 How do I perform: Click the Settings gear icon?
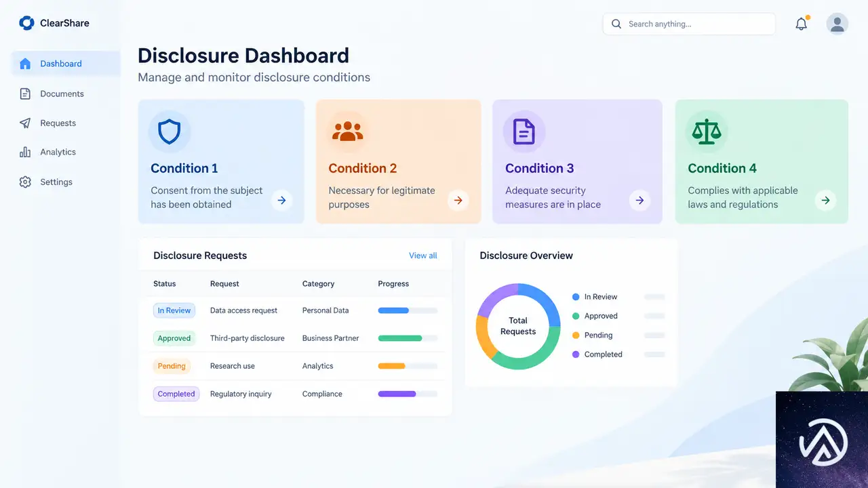(25, 182)
